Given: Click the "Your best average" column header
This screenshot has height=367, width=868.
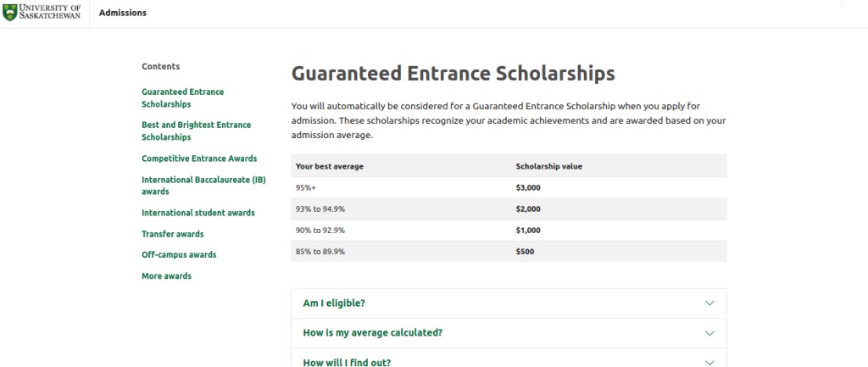Looking at the screenshot, I should click(x=329, y=166).
